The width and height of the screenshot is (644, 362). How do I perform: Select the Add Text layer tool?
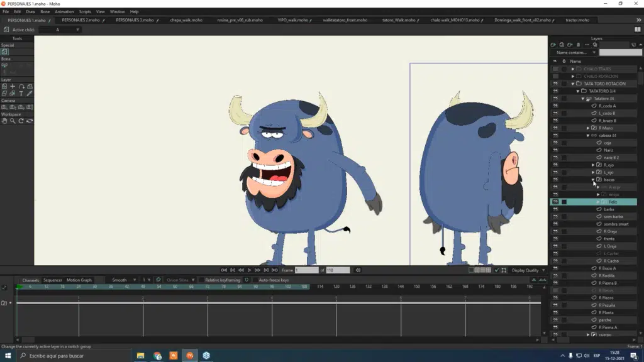pyautogui.click(x=21, y=94)
